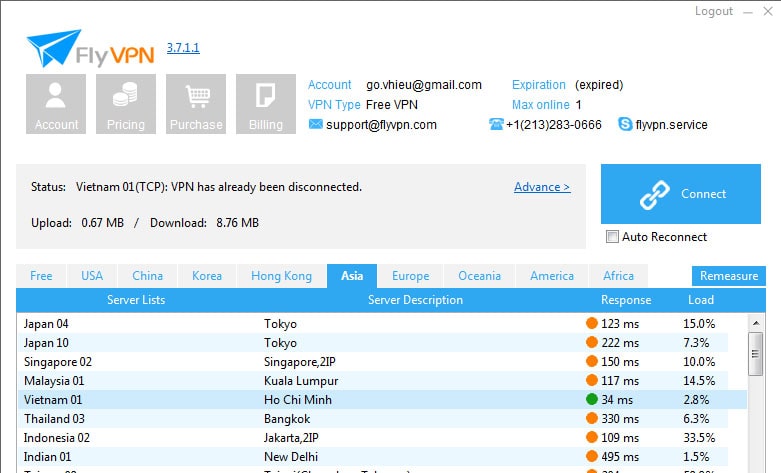Click the flyvpn.service Skype name

click(x=671, y=124)
